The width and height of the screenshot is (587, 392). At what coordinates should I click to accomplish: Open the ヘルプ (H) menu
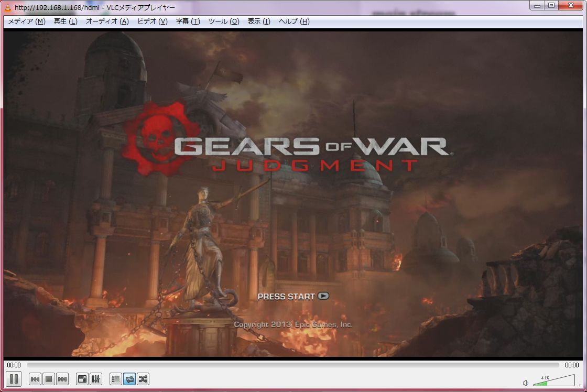click(294, 21)
